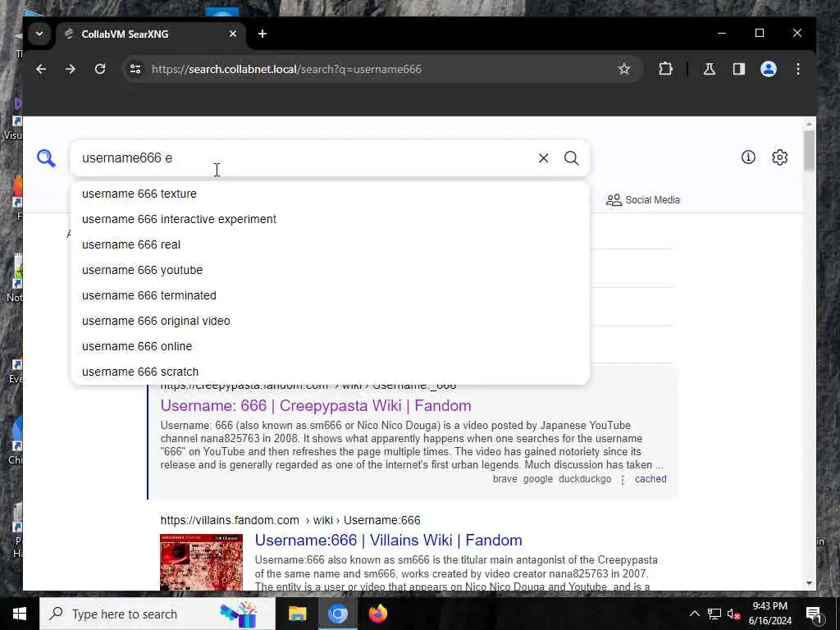Screen dimensions: 840x630
Task: Bookmark this page with star
Action: [623, 69]
